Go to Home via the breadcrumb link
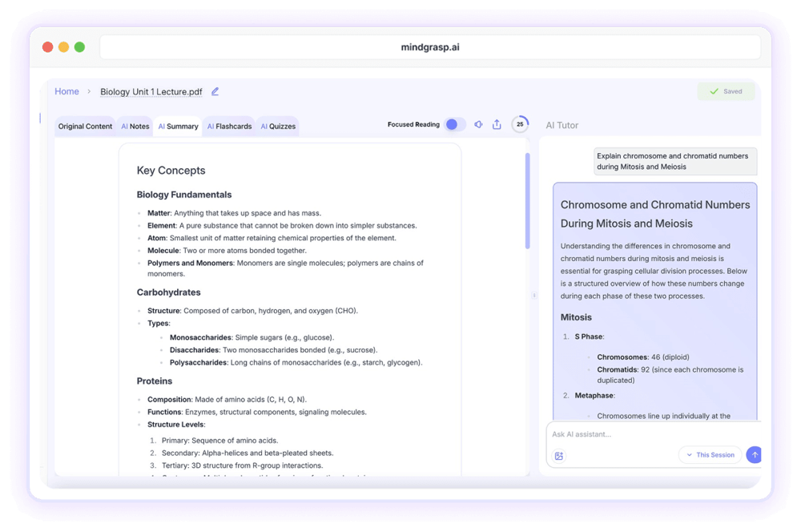 click(x=66, y=91)
